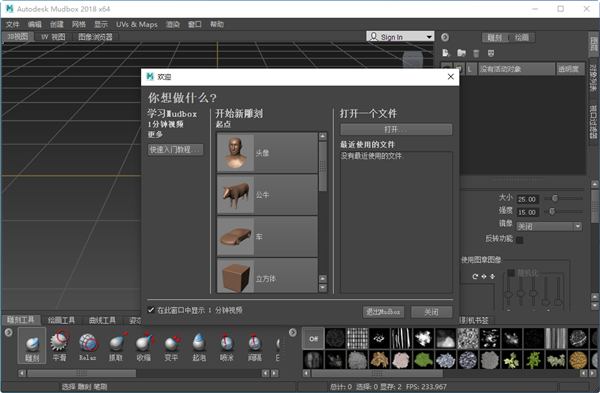Switch to the 绘画工具 tab
The image size is (600, 393).
(61, 320)
